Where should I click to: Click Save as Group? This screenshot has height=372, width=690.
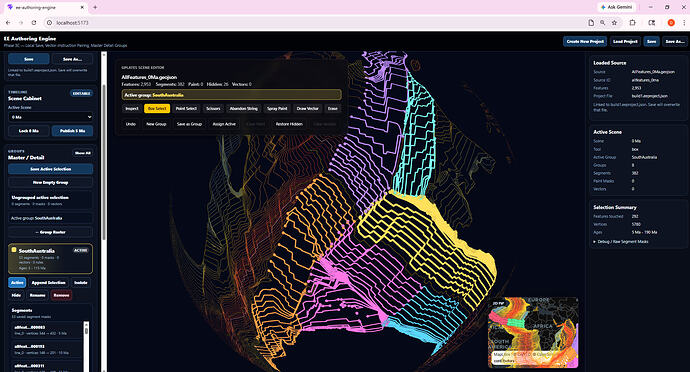point(189,124)
